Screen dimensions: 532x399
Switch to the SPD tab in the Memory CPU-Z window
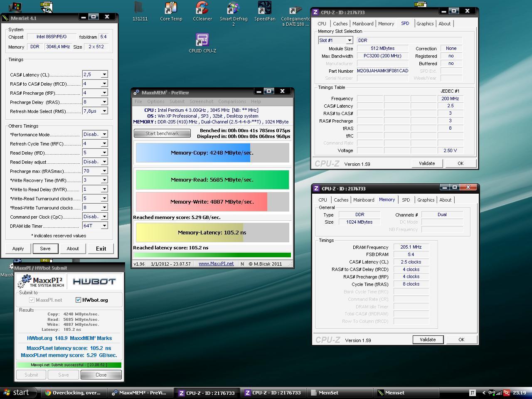pos(406,200)
